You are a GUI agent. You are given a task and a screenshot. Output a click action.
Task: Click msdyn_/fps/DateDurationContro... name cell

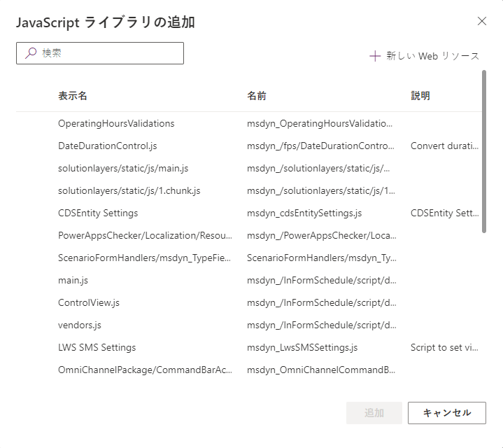tap(320, 146)
